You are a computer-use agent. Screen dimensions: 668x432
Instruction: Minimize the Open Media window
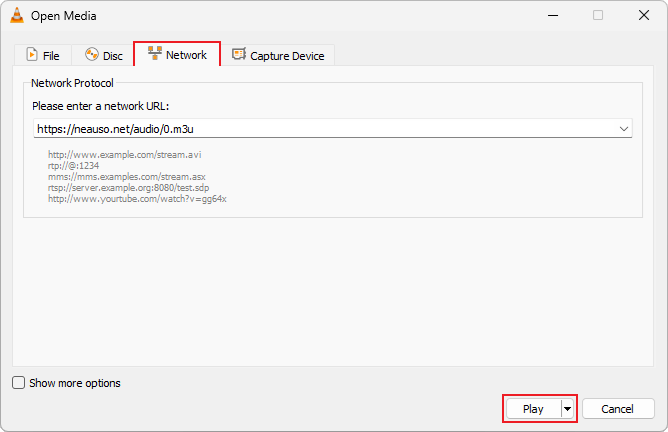[x=553, y=16]
